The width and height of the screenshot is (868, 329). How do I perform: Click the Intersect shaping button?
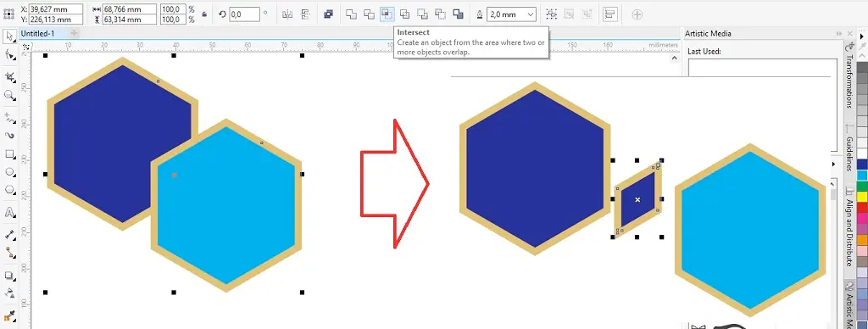[387, 14]
